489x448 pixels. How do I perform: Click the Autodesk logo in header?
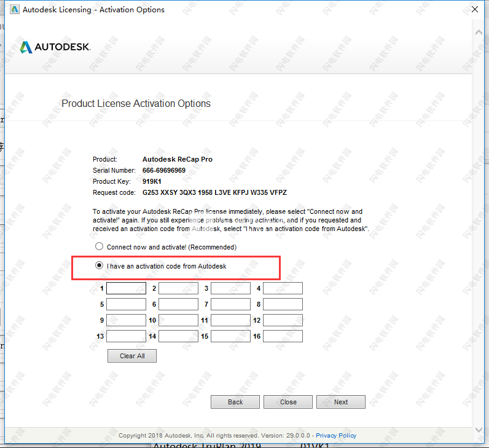55,47
